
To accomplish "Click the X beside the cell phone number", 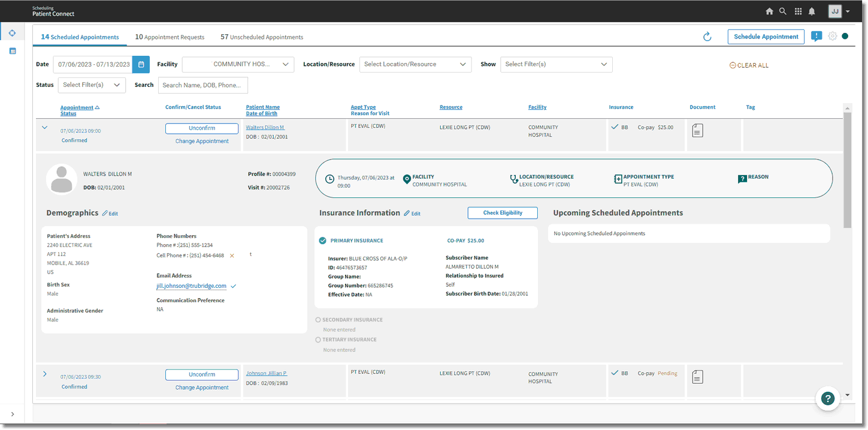I will click(x=232, y=255).
